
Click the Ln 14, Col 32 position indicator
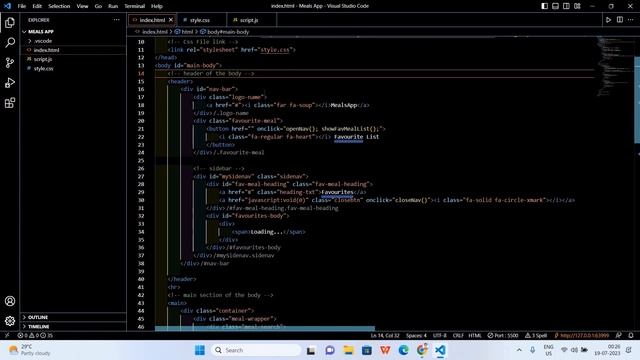tap(385, 336)
